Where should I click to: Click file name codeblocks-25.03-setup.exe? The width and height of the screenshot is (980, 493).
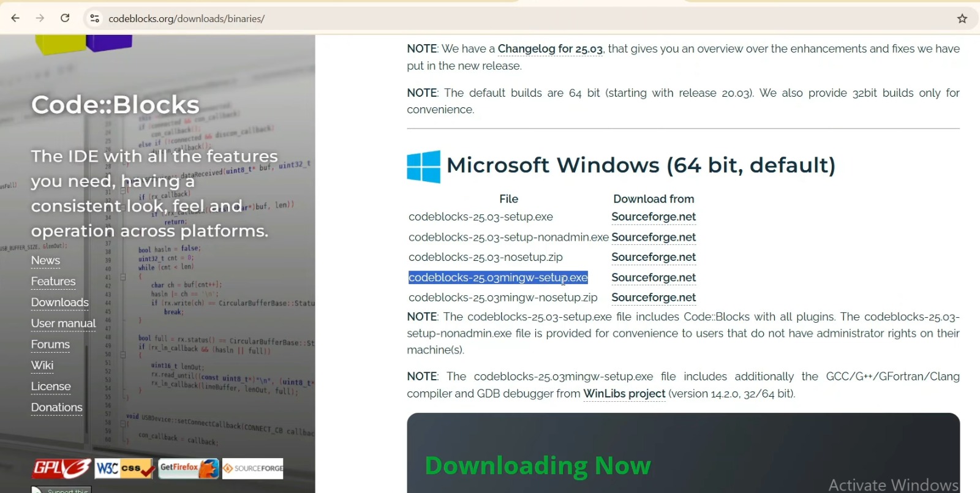481,217
